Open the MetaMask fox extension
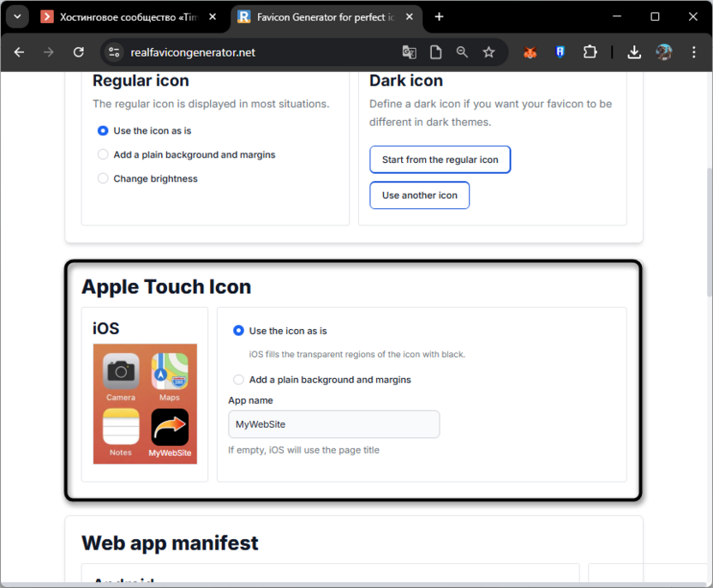This screenshot has width=713, height=588. 530,52
